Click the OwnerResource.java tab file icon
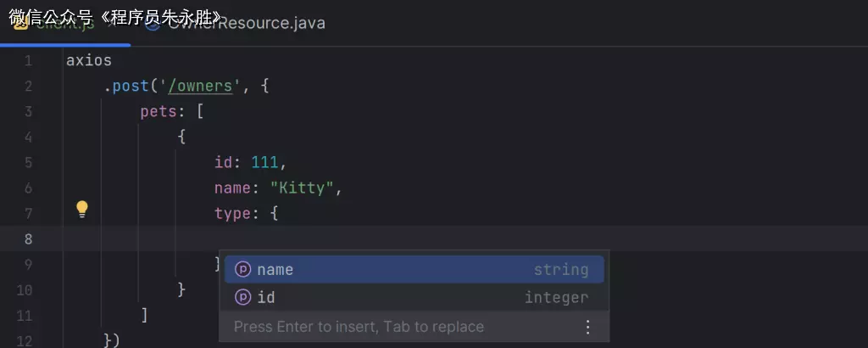This screenshot has height=348, width=868. point(153,23)
